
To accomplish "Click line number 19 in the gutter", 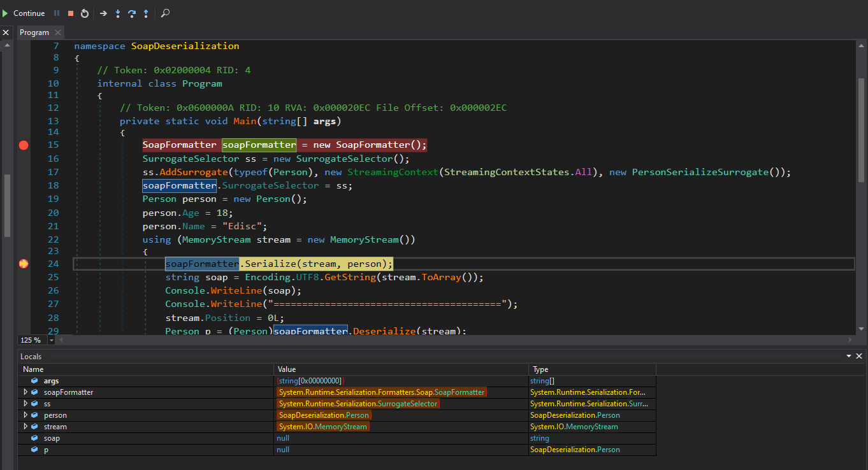I will (x=53, y=199).
